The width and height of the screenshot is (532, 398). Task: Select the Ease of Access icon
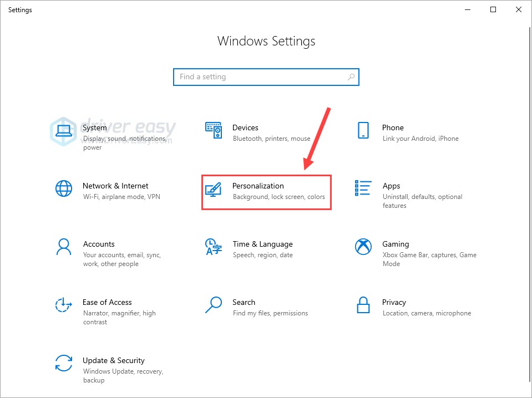pos(63,303)
